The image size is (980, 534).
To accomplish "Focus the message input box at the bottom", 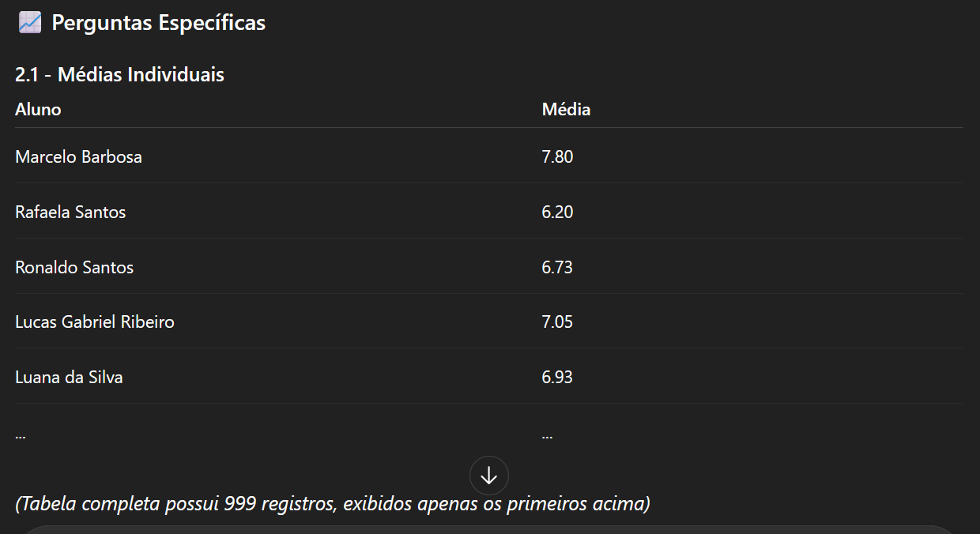I will (490, 529).
